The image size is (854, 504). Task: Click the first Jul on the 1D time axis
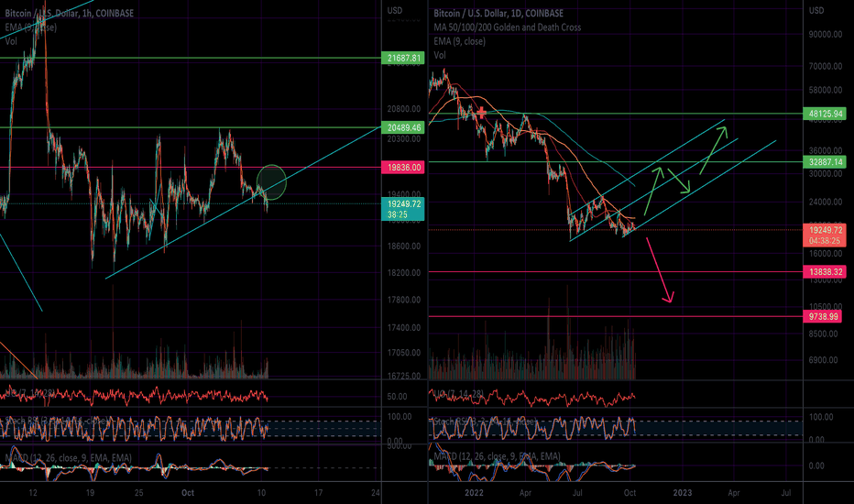577,493
